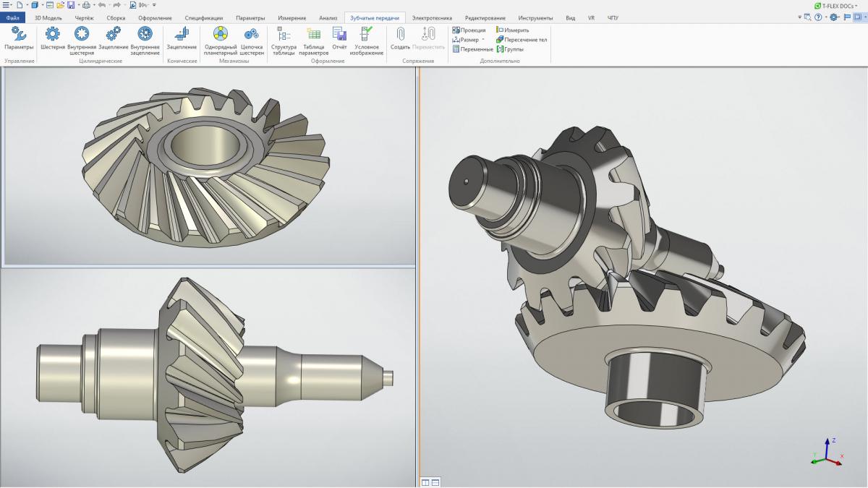Viewport: 868px width, 488px height.
Task: Open the Файл menu tab
Action: coord(13,17)
